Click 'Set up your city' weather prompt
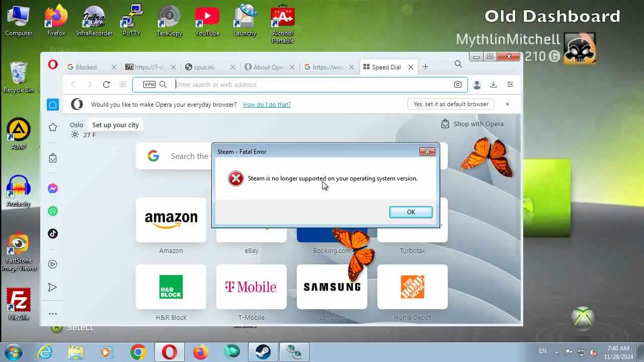The image size is (644, 362). 115,125
